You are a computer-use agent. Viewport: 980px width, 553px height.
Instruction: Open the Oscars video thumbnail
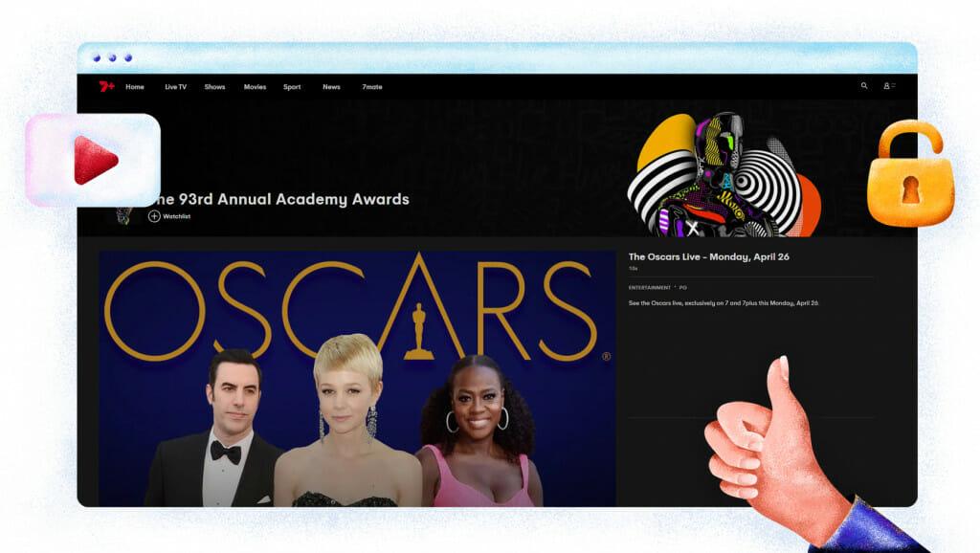point(357,379)
